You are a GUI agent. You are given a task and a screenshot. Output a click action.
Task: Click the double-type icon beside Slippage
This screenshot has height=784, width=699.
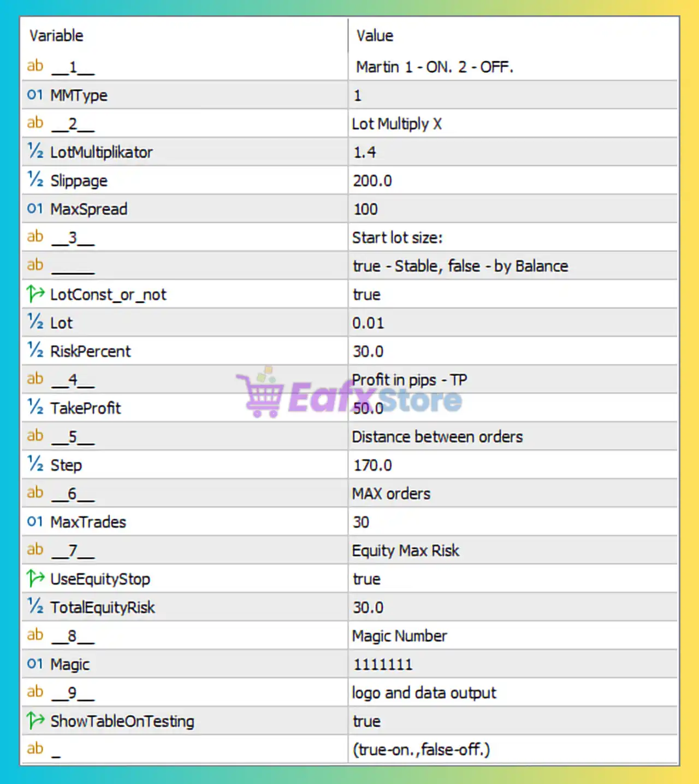pyautogui.click(x=35, y=180)
